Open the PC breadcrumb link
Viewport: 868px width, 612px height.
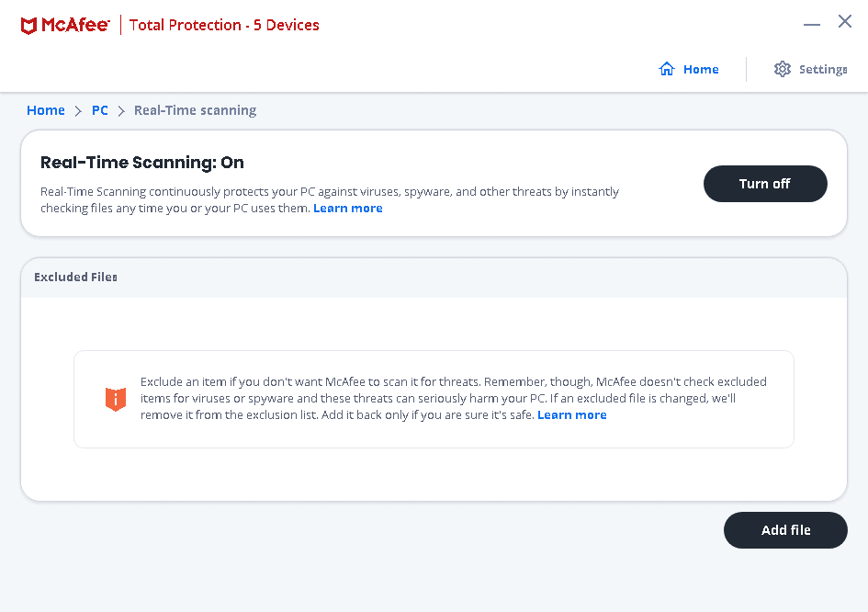(99, 110)
